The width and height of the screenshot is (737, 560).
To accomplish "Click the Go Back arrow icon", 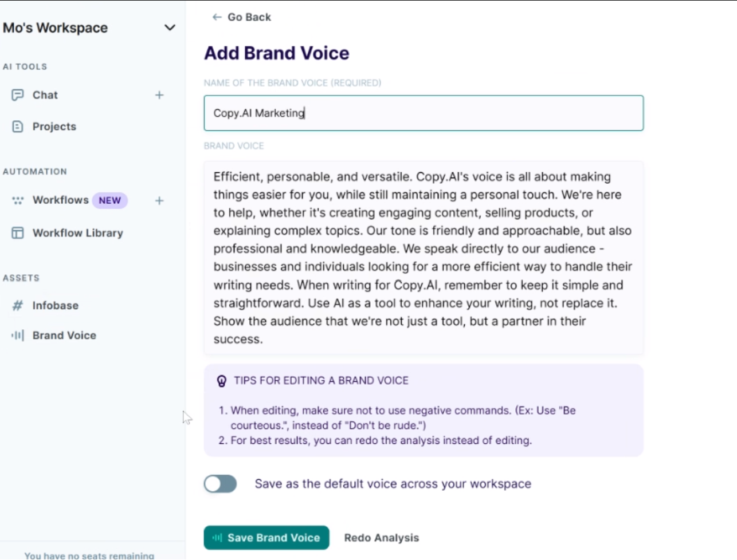I will (x=217, y=17).
